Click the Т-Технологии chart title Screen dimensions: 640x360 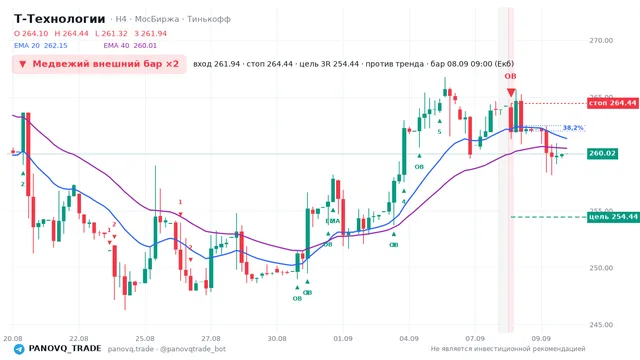click(60, 19)
